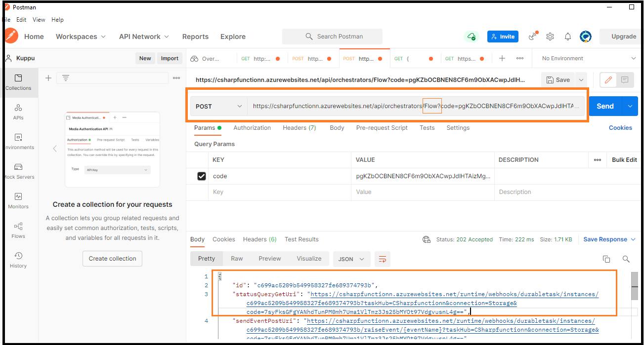Toggle word wrap in response body
Image resolution: width=644 pixels, height=345 pixels.
pos(382,259)
